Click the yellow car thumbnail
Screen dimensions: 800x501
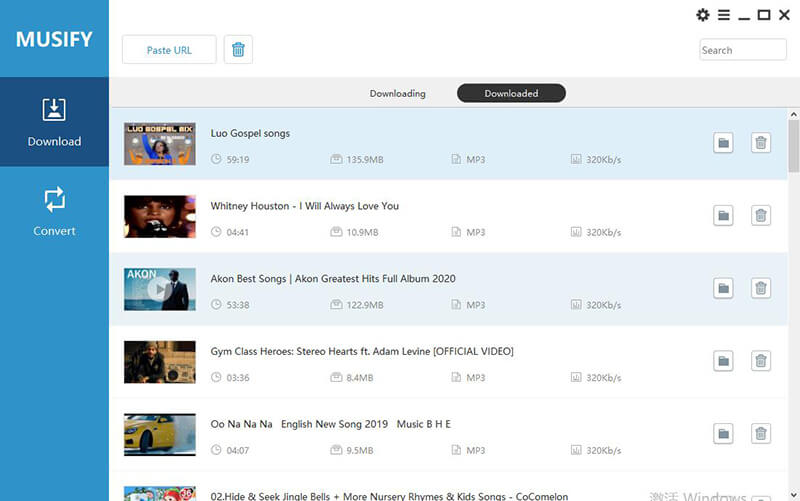tap(160, 435)
